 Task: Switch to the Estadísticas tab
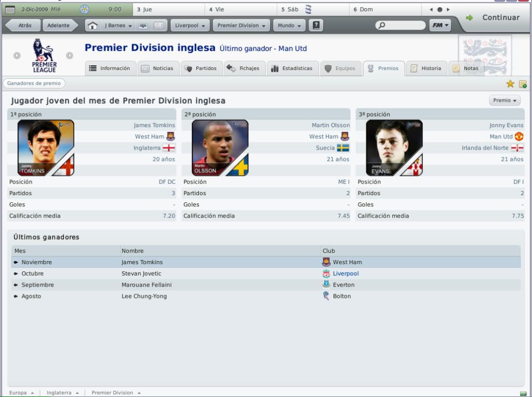click(x=293, y=69)
